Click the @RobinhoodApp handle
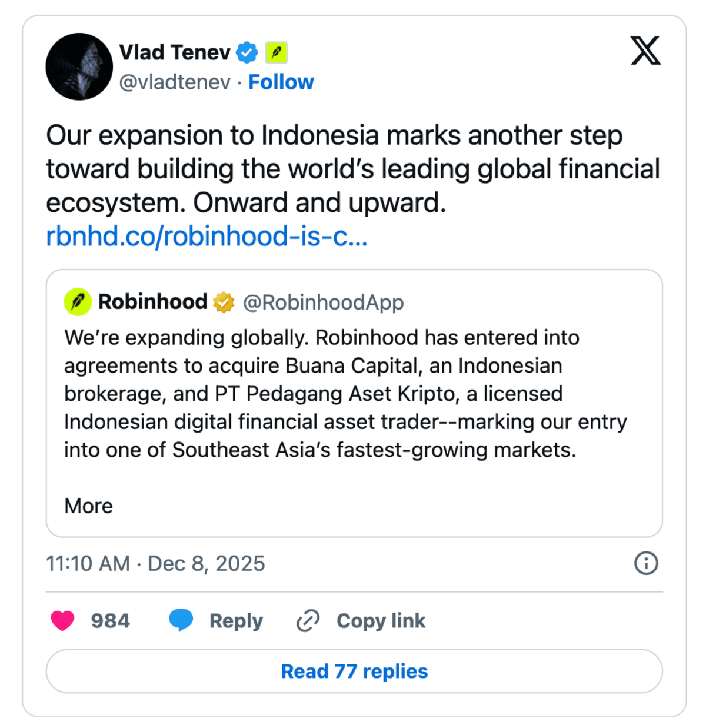The width and height of the screenshot is (706, 728). (323, 302)
